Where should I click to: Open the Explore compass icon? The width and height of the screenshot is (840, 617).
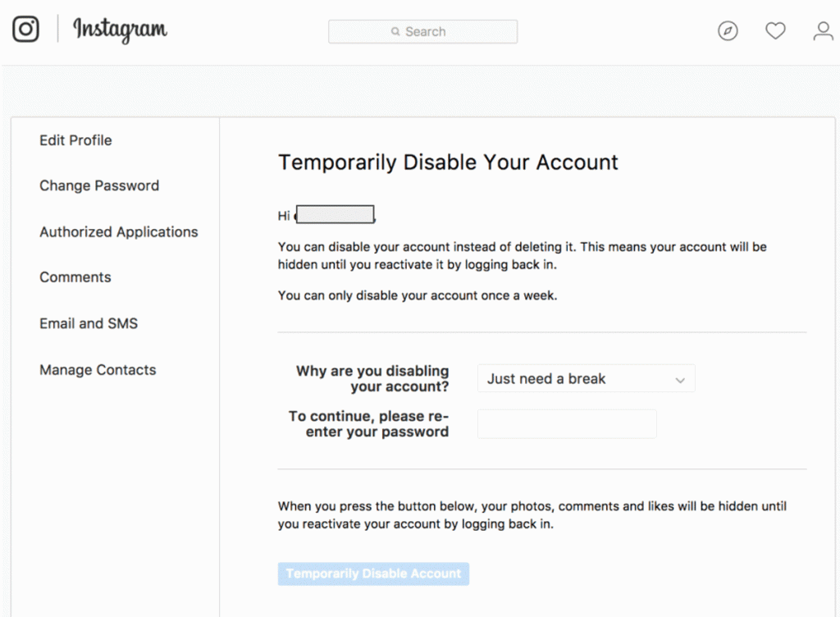click(728, 31)
